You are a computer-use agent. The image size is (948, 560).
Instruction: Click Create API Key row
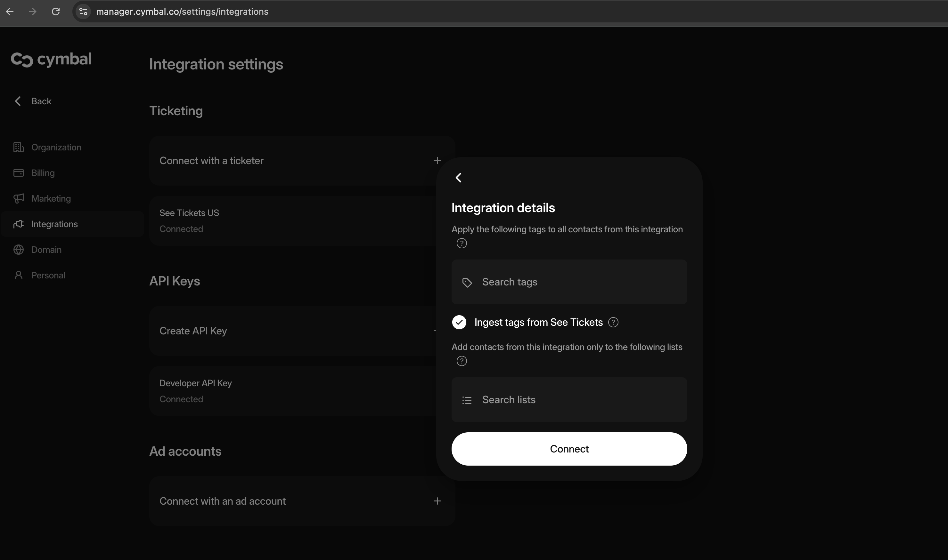pos(293,331)
